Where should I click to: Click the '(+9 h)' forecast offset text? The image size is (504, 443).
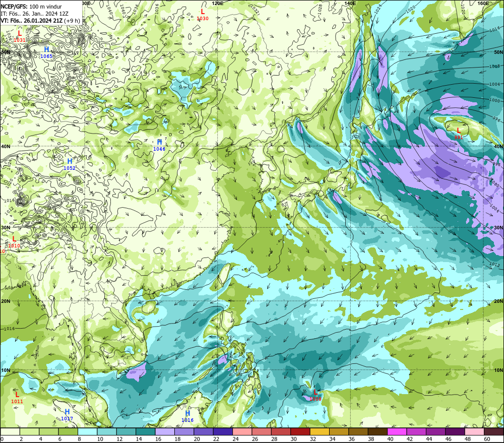[x=72, y=21]
